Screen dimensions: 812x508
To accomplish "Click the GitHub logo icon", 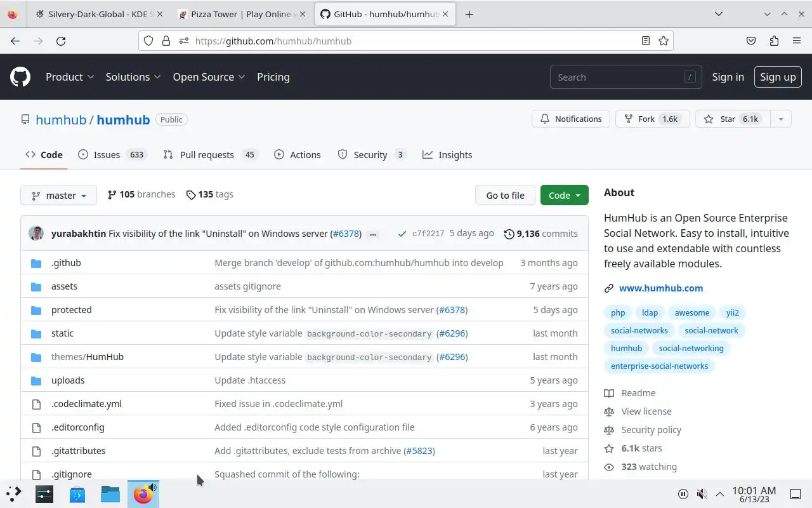I will pyautogui.click(x=20, y=77).
